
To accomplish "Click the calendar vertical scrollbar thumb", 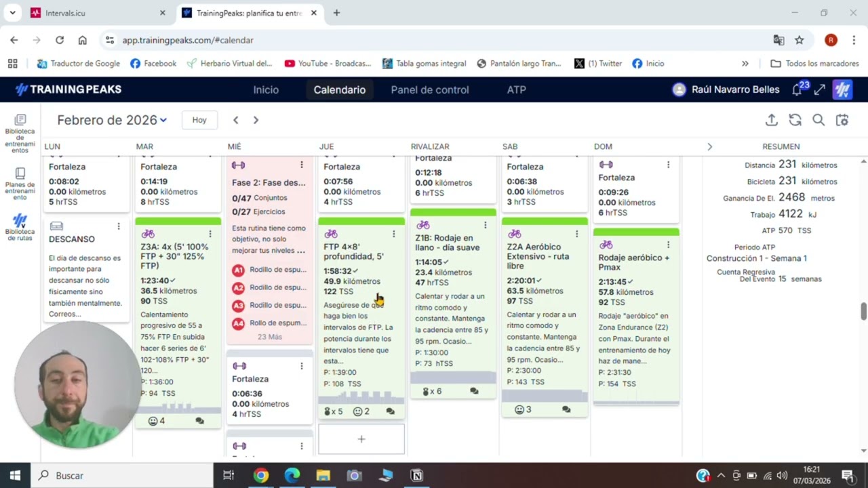I will click(x=863, y=312).
